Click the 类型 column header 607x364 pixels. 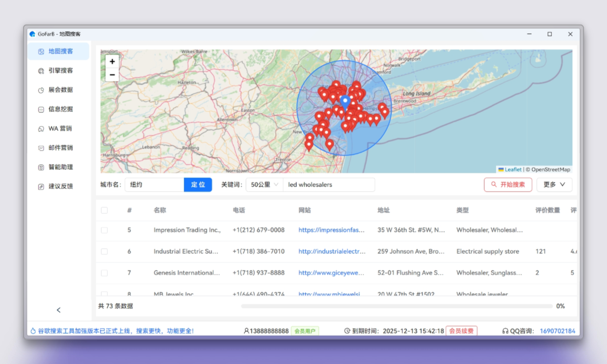[462, 210]
